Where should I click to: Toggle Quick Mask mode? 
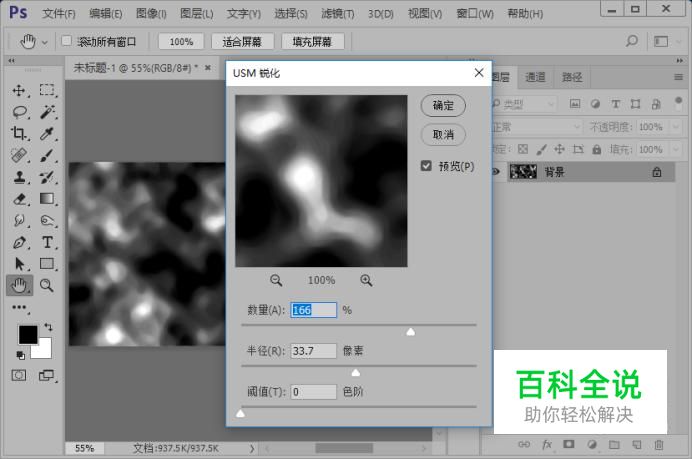point(19,376)
